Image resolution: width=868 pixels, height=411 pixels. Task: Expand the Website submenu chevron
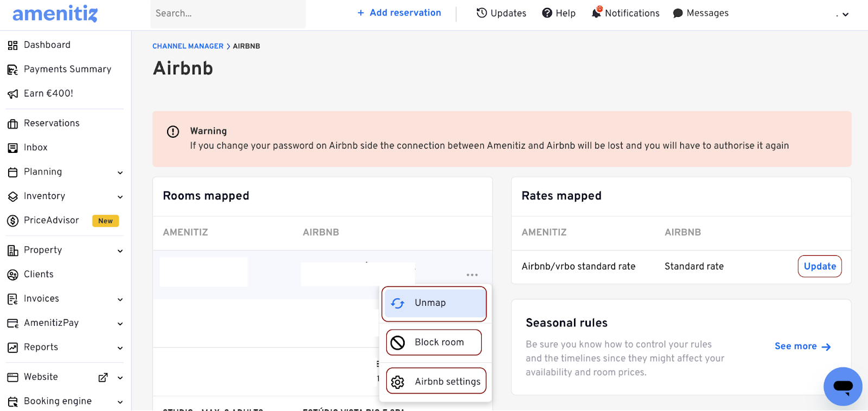120,378
